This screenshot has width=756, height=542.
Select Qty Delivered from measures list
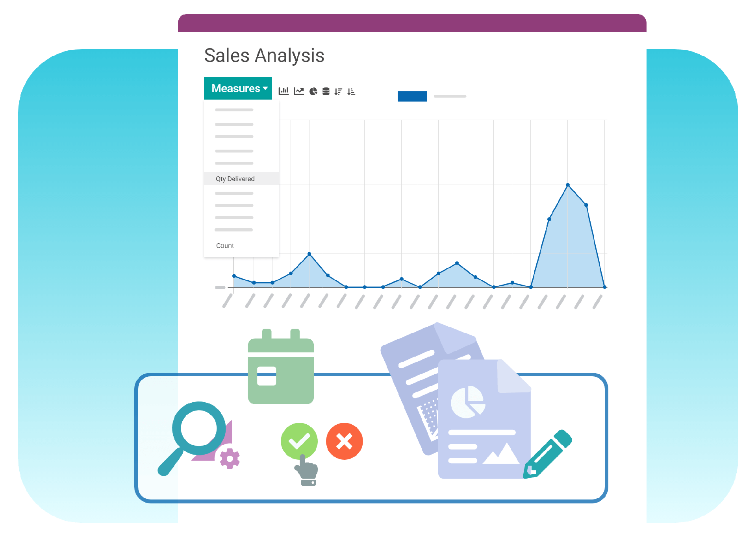point(235,179)
